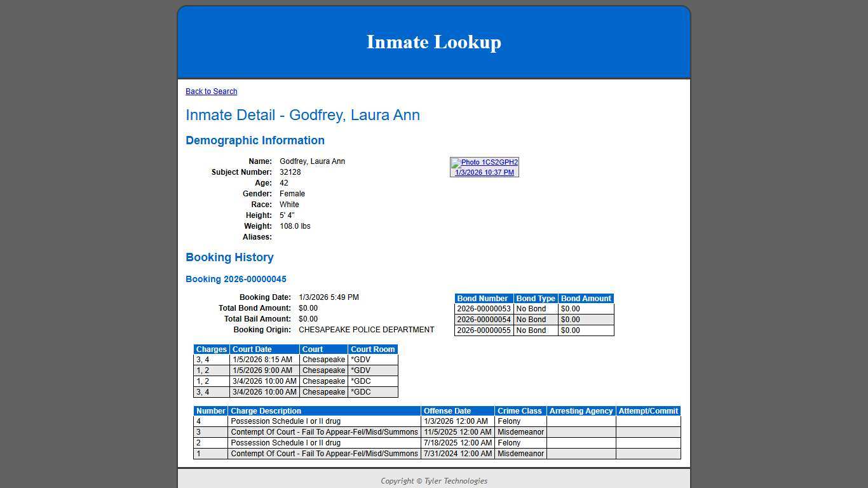Click bond row 2026-00000055

[483, 330]
